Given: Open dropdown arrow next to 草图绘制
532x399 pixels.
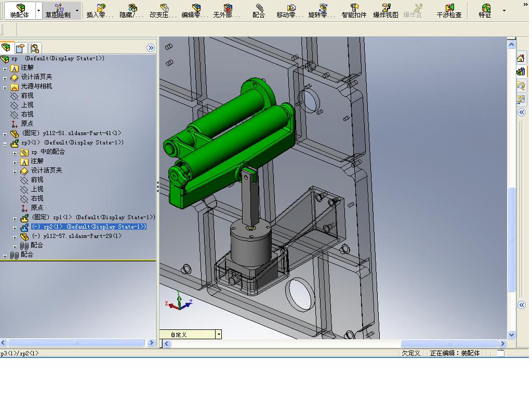Looking at the screenshot, I should [77, 10].
